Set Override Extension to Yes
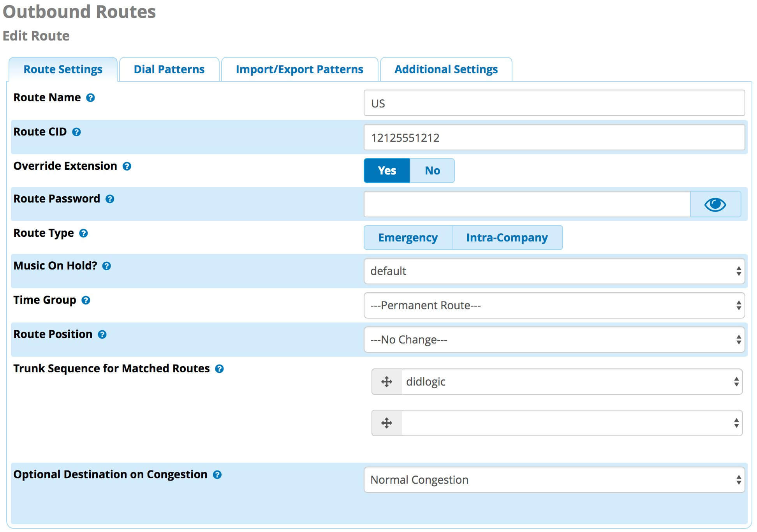 point(386,171)
